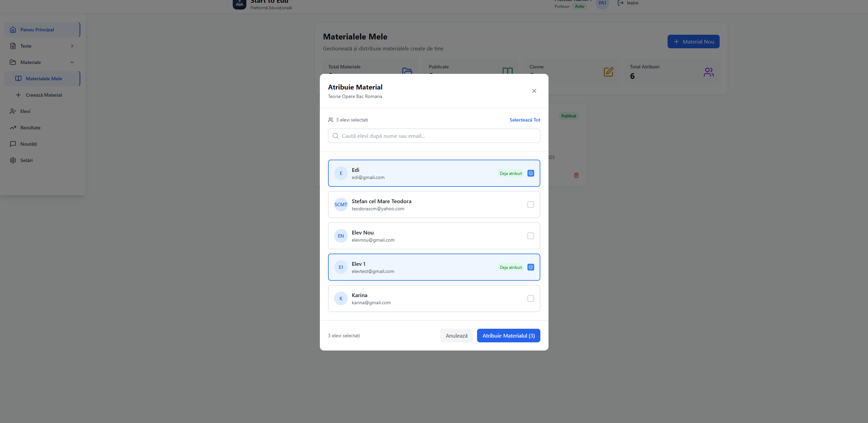
Task: Click the Materiale folder icon
Action: tap(13, 62)
